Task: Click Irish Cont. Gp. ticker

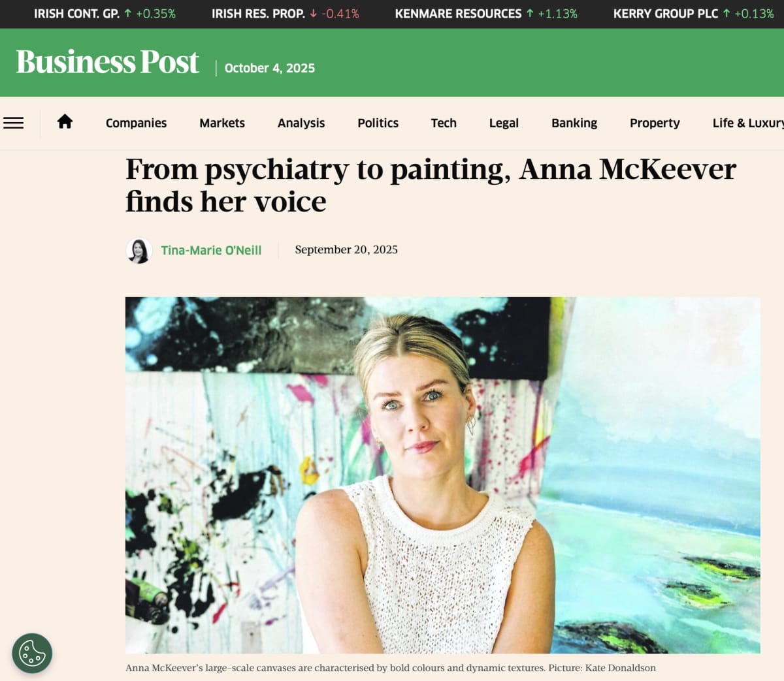Action: (x=105, y=14)
